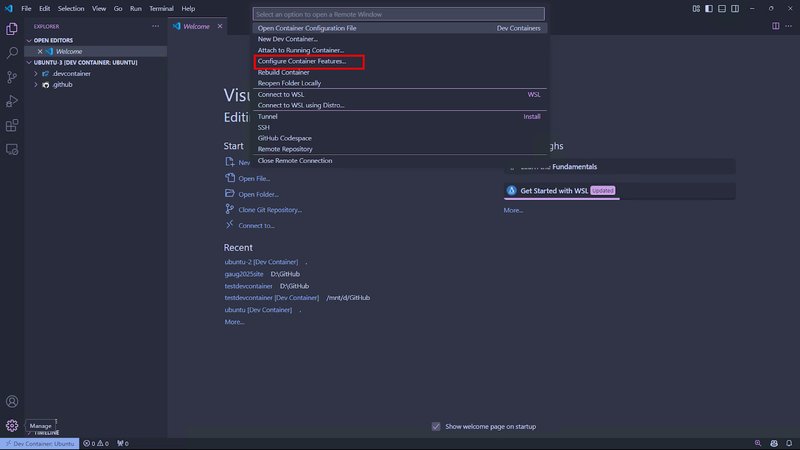Click the VS Code logo icon
800x450 pixels.
coord(9,9)
